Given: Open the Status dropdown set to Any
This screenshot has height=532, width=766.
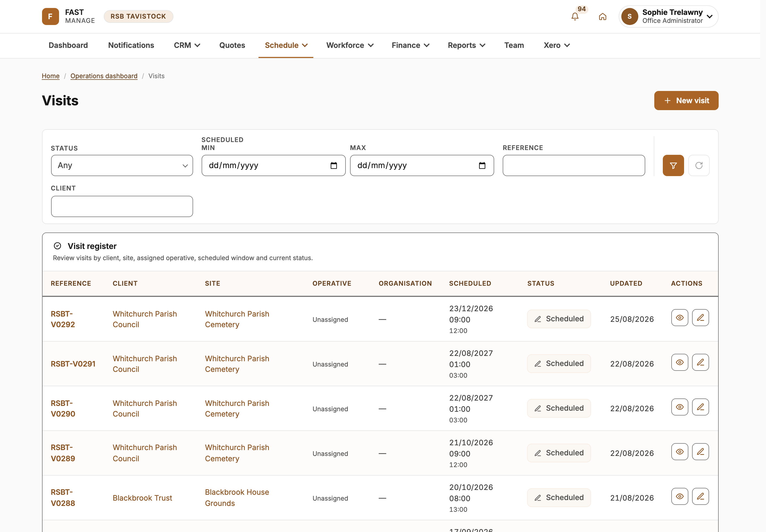Looking at the screenshot, I should [122, 165].
